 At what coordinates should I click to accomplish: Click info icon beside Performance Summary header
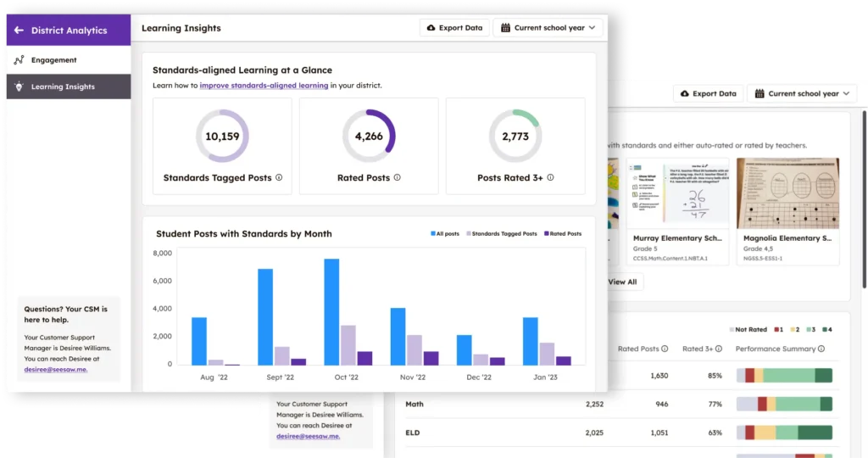coord(821,349)
